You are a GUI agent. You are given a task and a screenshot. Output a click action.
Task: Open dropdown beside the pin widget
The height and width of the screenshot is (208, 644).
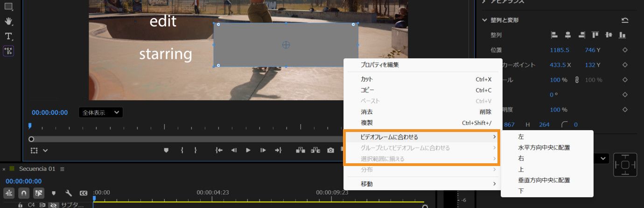point(603,159)
